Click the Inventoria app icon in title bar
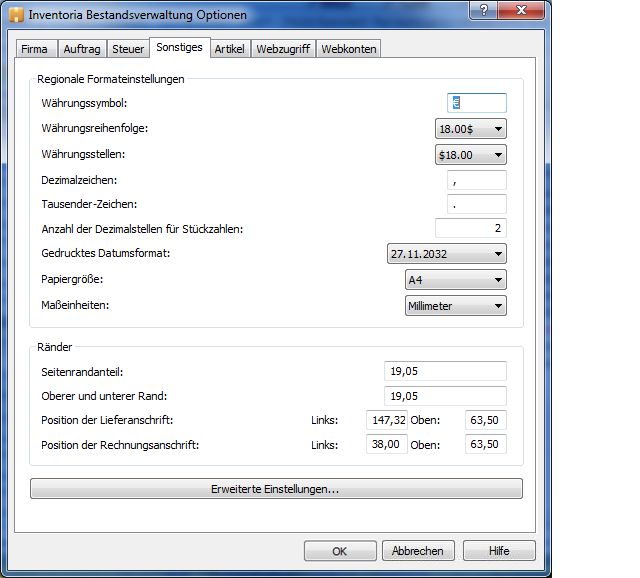 coord(16,15)
